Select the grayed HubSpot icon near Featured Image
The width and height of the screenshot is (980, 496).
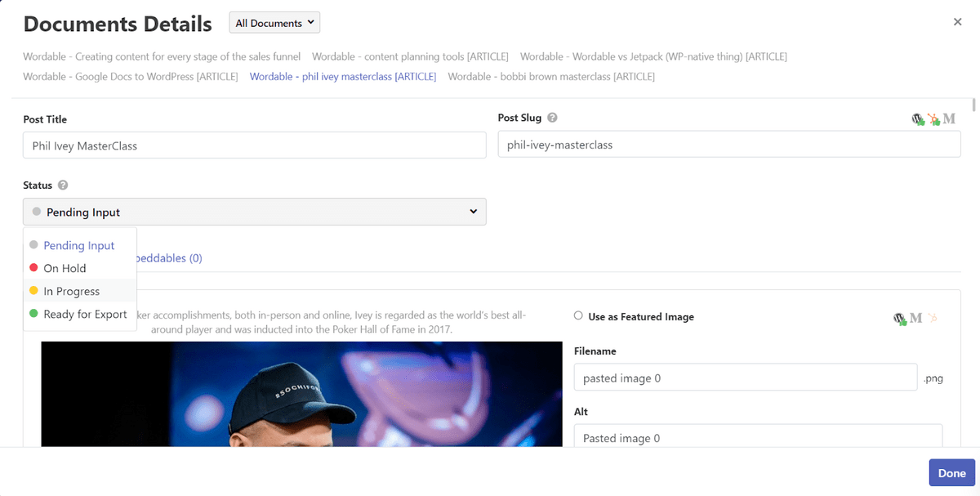(933, 318)
